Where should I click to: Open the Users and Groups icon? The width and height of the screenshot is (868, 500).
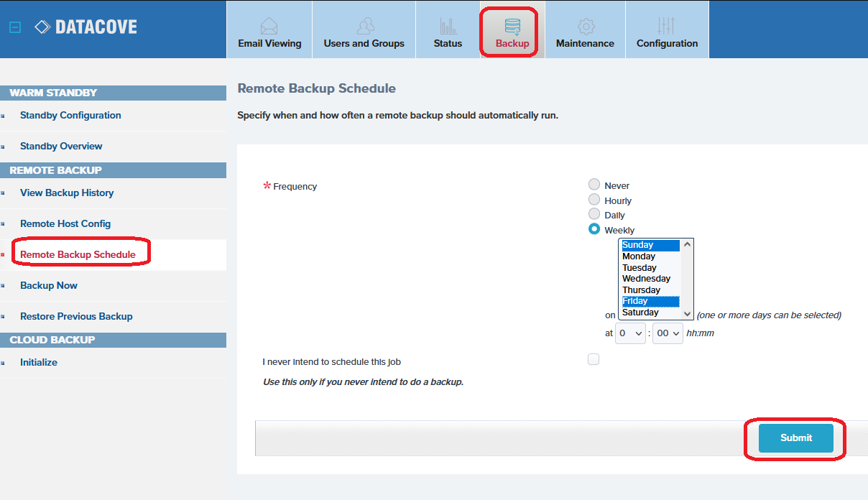click(x=364, y=27)
